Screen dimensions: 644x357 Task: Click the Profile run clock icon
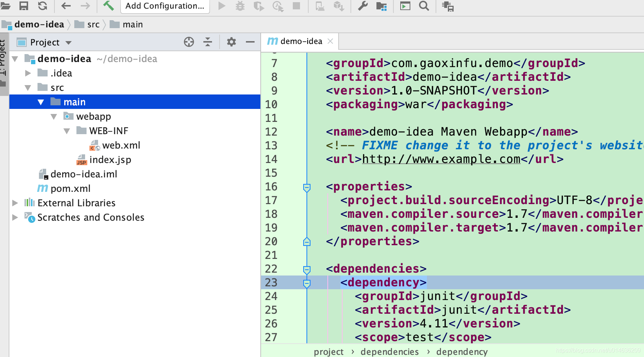pos(278,6)
